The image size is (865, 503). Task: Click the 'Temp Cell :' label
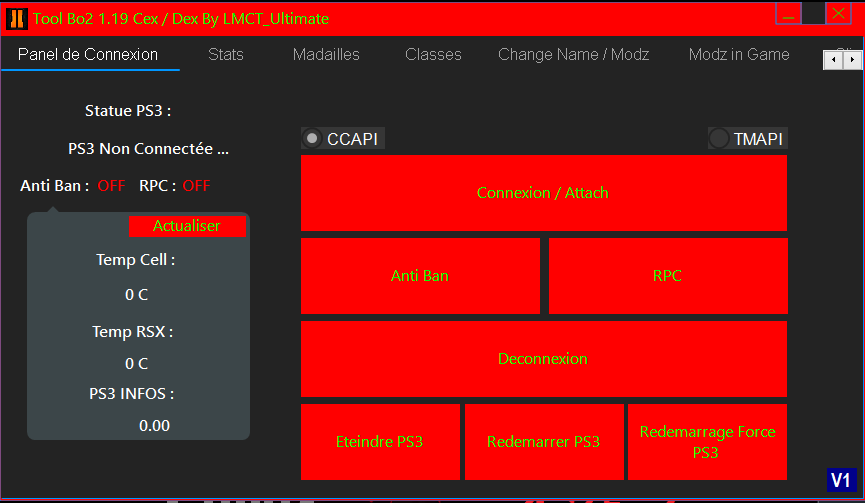[136, 260]
